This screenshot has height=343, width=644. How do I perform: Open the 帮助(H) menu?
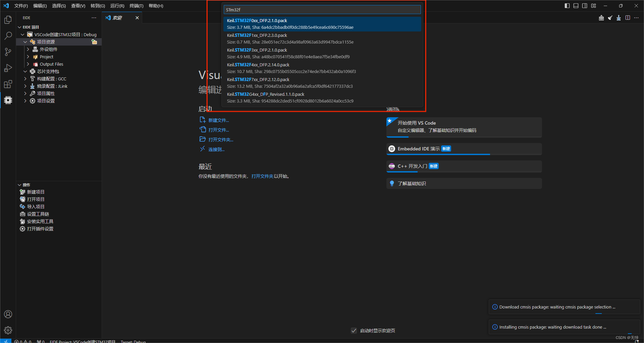pos(156,6)
